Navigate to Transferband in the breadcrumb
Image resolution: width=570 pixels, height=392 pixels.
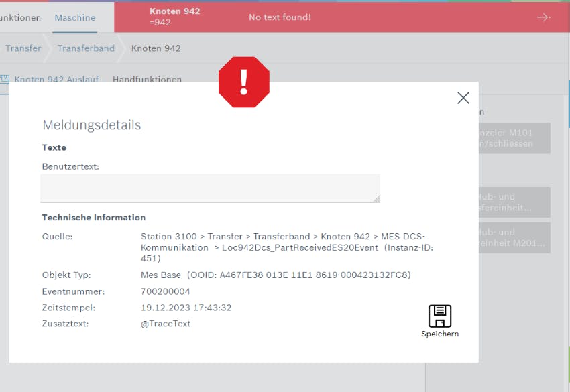tap(86, 48)
